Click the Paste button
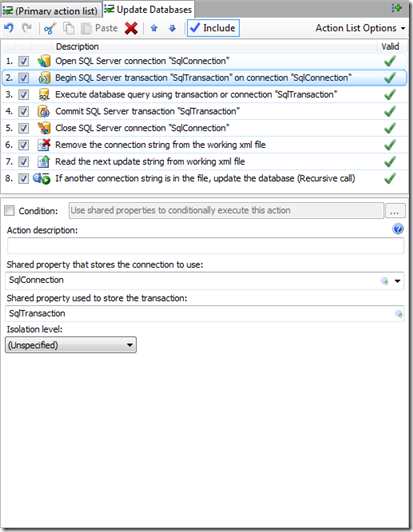This screenshot has width=413, height=532. point(99,28)
